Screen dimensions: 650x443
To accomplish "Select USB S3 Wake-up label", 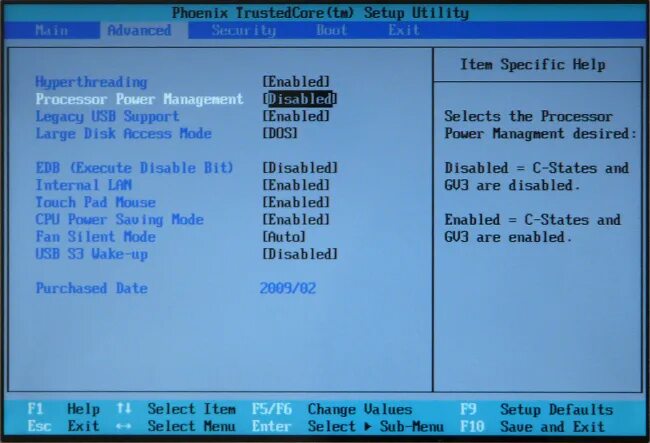I will (92, 254).
